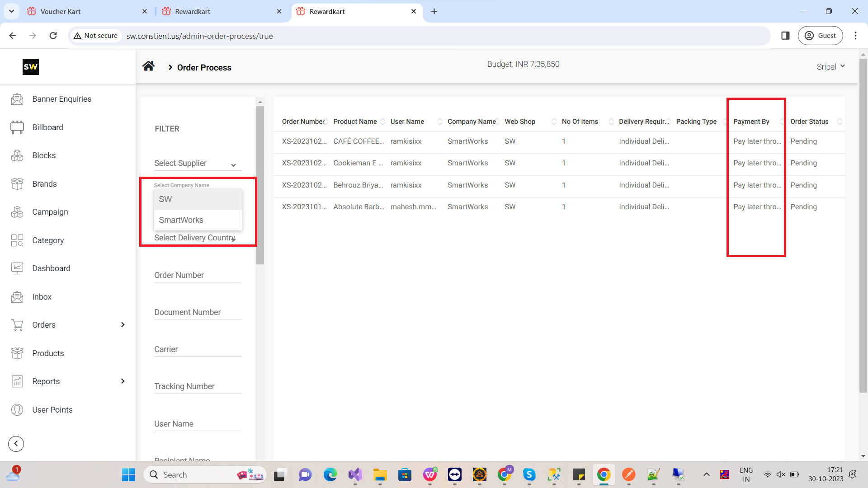This screenshot has height=488, width=868.
Task: Open a new browser tab
Action: coord(434,11)
